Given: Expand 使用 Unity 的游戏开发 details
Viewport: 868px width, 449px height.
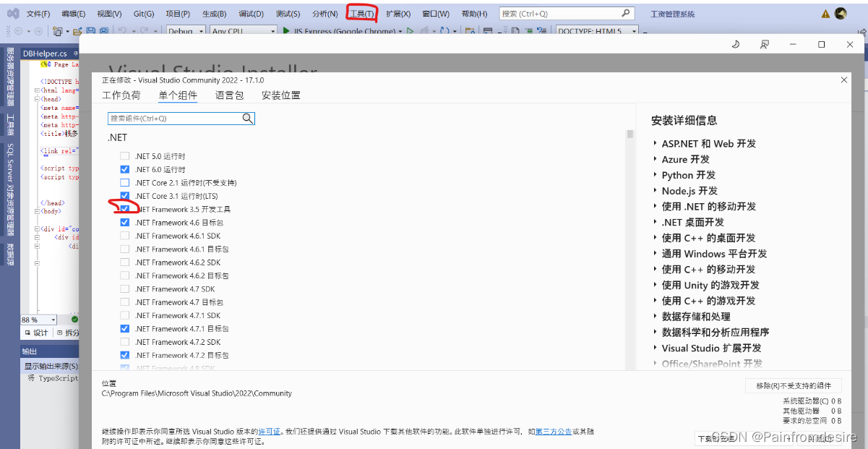Looking at the screenshot, I should pos(655,285).
